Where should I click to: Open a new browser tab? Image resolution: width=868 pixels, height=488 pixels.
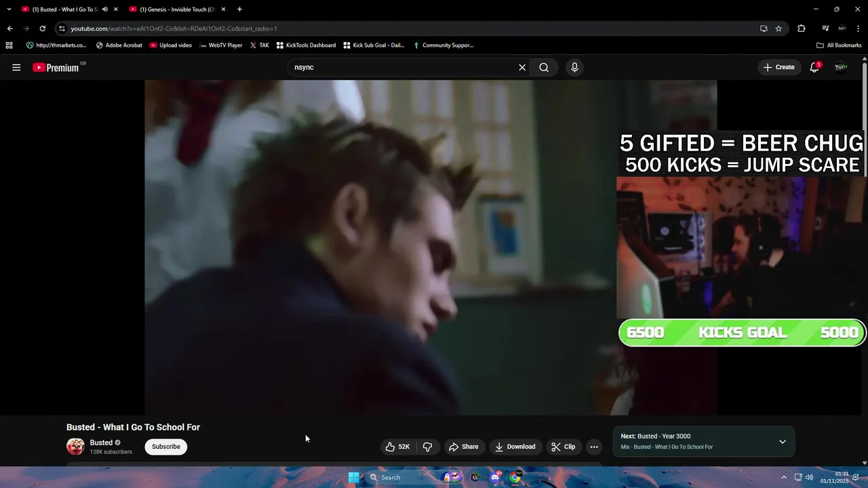(239, 9)
